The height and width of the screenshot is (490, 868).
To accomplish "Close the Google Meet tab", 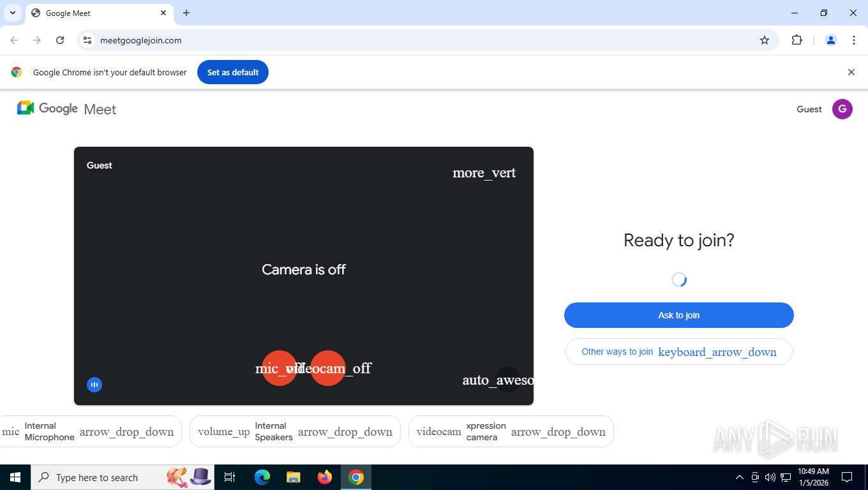I will pyautogui.click(x=163, y=13).
